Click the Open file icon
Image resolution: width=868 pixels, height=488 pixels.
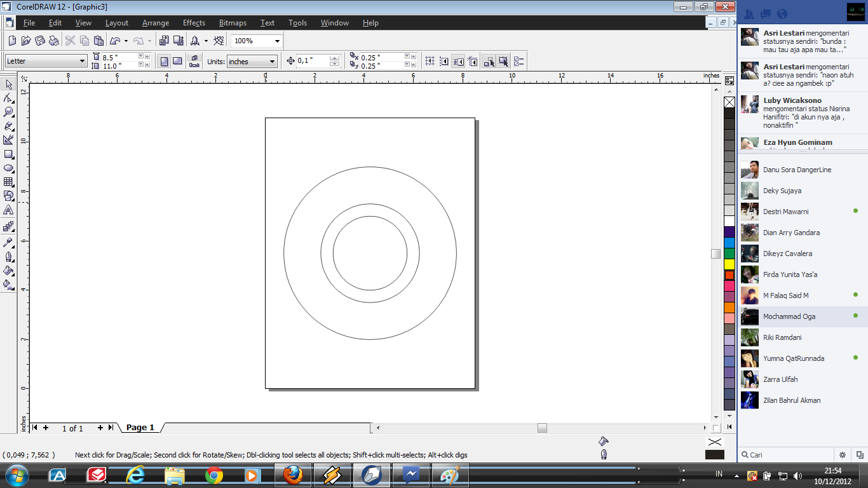26,41
